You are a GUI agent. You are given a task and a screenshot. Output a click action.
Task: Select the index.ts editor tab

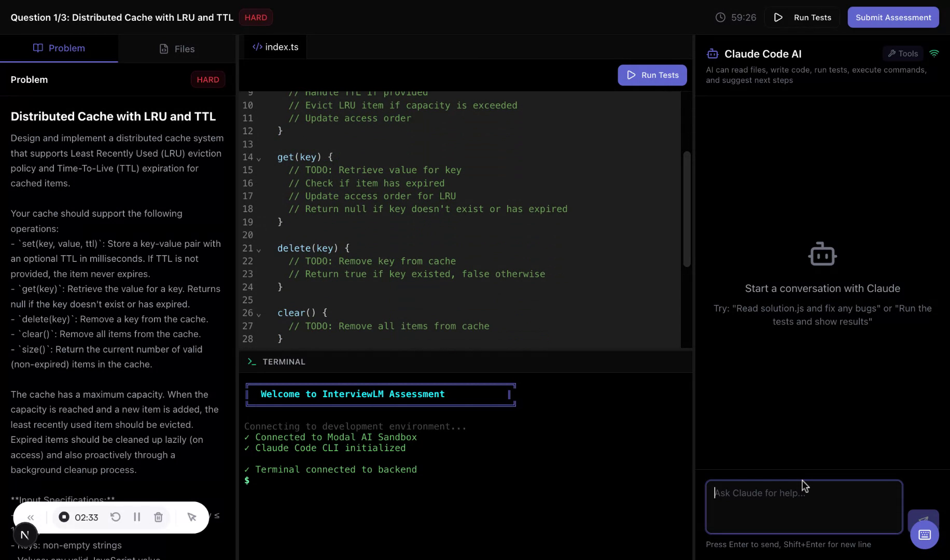[x=275, y=47]
